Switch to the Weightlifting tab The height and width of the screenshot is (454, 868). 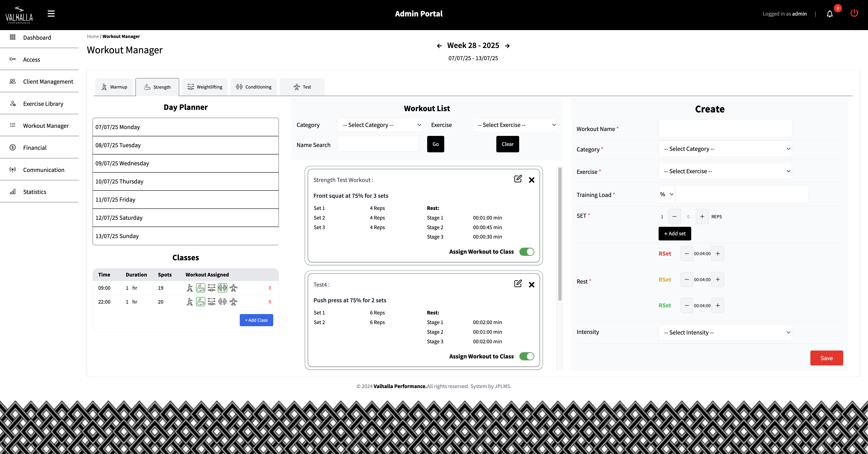click(205, 87)
